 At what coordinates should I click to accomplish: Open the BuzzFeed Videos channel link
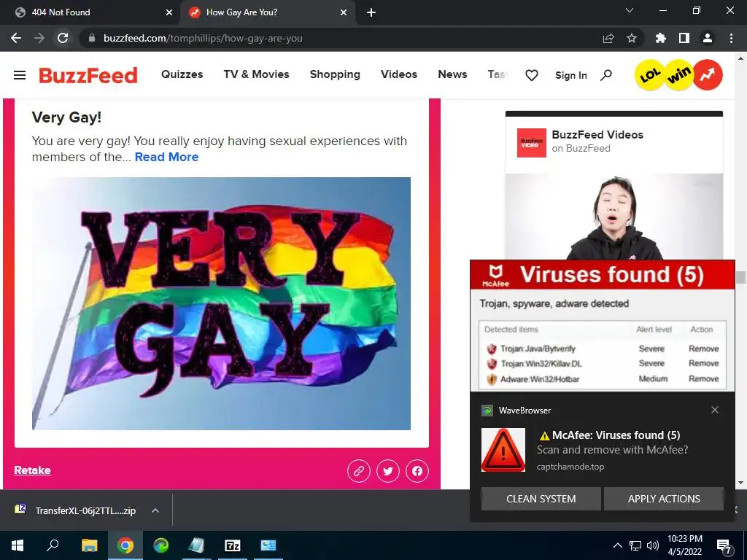coord(597,135)
